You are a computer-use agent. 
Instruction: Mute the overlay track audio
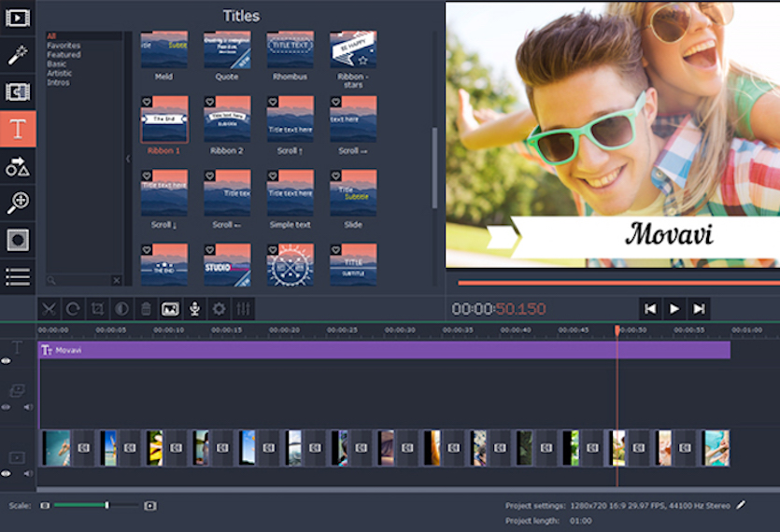coord(28,407)
